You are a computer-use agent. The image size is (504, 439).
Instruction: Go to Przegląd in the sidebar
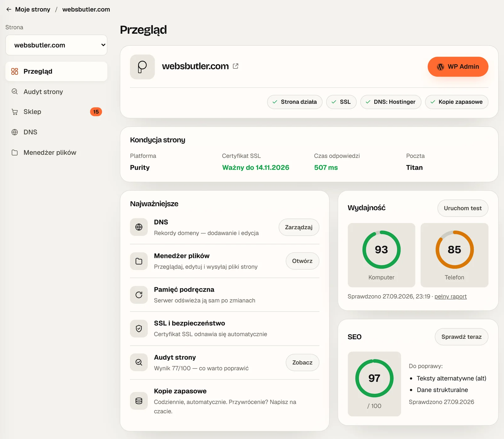click(56, 71)
